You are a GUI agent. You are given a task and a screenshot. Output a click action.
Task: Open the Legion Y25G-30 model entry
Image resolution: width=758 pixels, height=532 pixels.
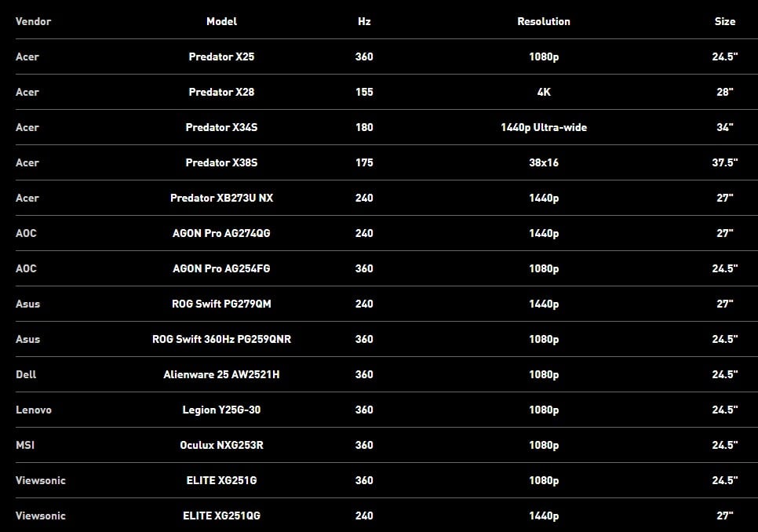[221, 410]
